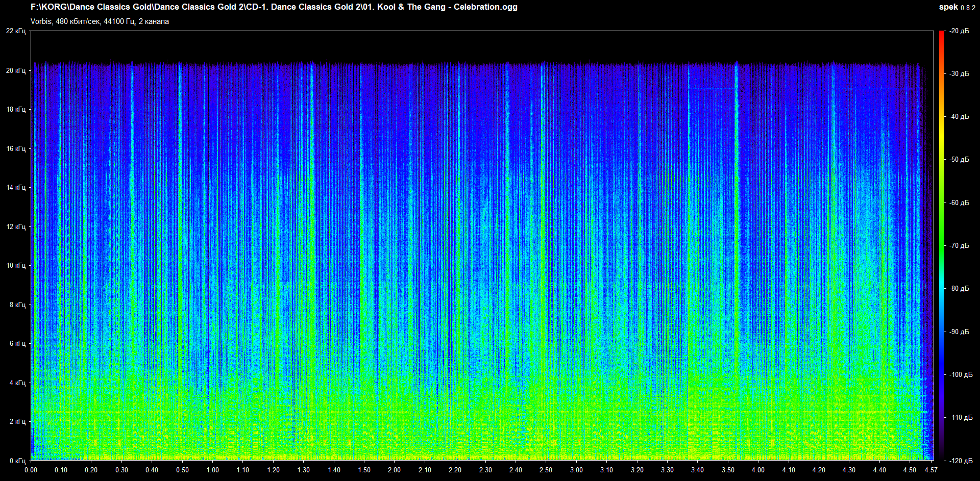Click the Vorbis codec info line

pyautogui.click(x=100, y=21)
